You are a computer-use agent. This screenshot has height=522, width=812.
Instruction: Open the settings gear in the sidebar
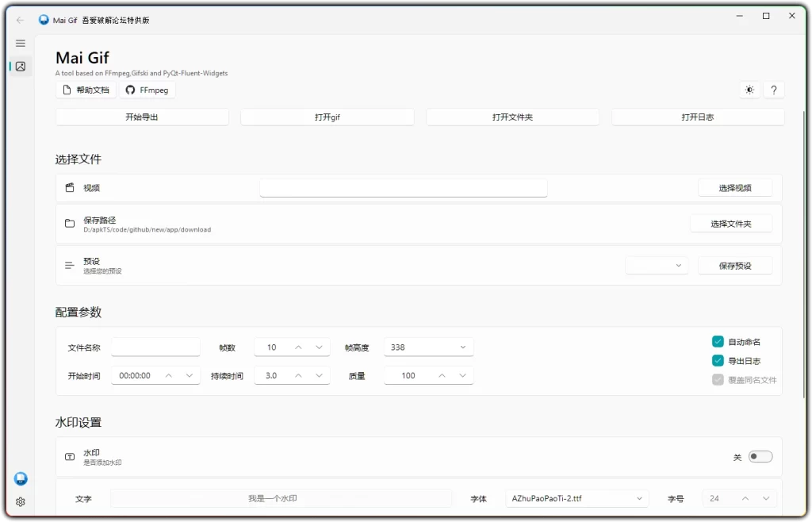20,501
